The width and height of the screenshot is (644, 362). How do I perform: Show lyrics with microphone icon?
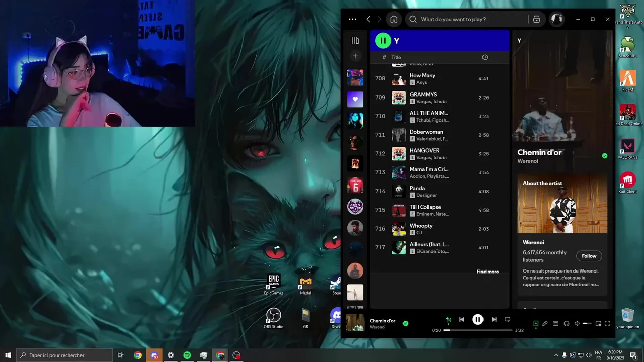(545, 324)
